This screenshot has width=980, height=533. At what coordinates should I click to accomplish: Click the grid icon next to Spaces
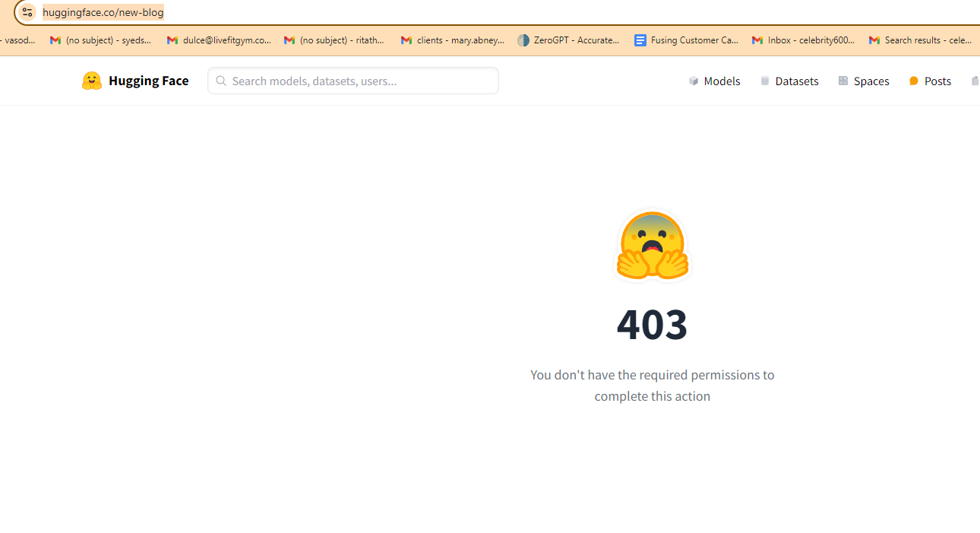pyautogui.click(x=843, y=81)
